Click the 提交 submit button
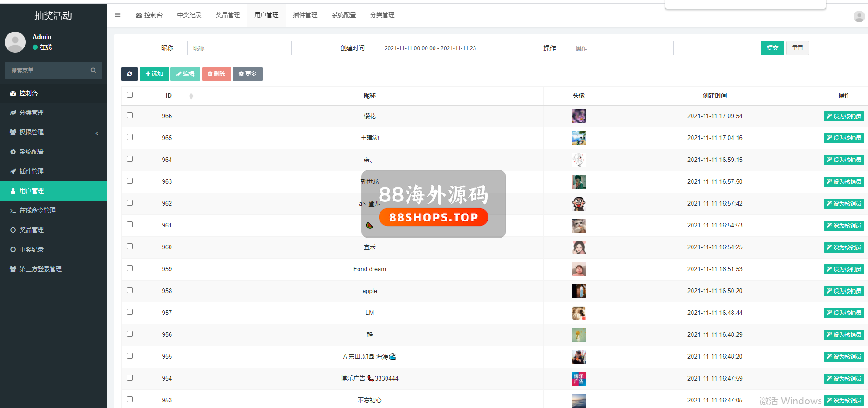868x408 pixels. click(x=772, y=48)
